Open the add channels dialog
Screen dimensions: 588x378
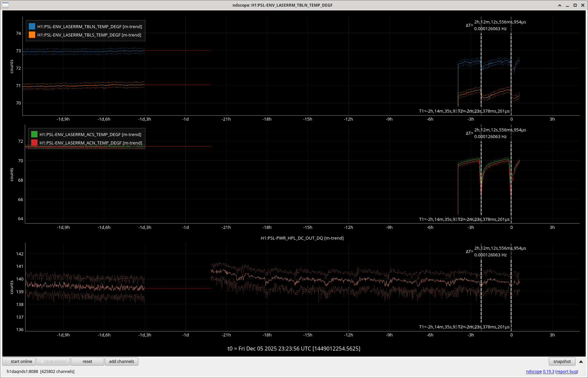pos(121,362)
